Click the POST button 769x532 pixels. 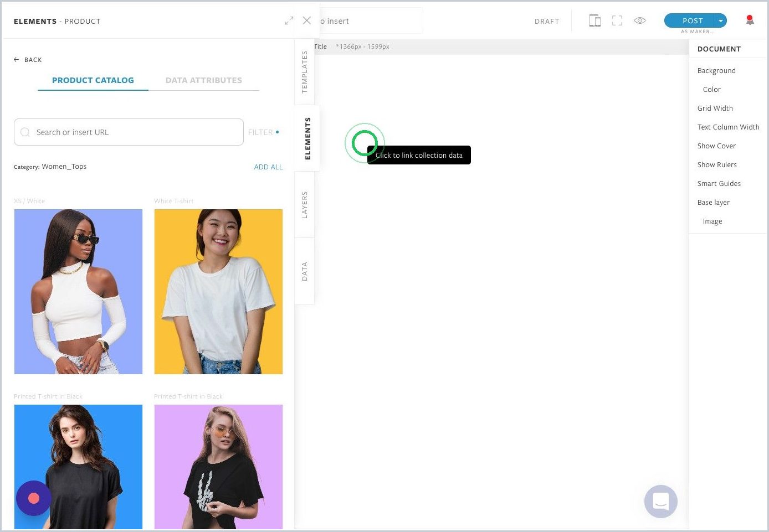[689, 20]
